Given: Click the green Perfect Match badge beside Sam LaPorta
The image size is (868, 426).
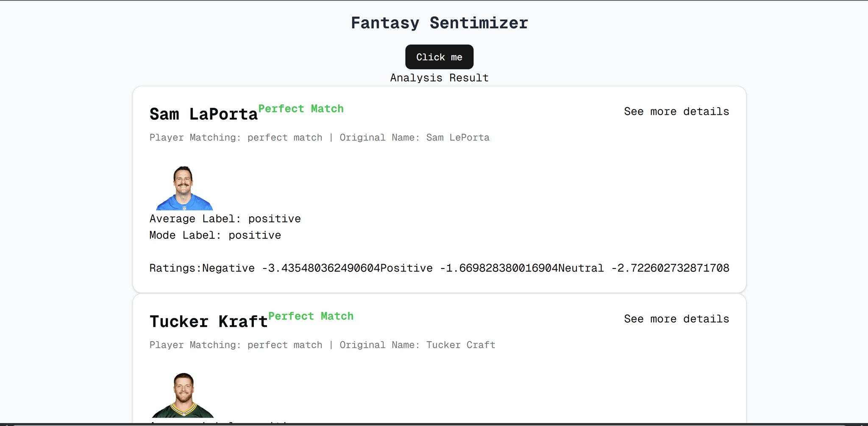Looking at the screenshot, I should tap(301, 109).
